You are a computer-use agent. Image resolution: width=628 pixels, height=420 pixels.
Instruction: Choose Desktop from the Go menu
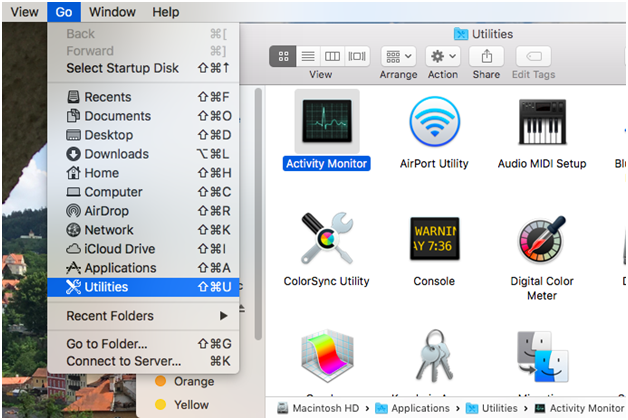click(143, 135)
